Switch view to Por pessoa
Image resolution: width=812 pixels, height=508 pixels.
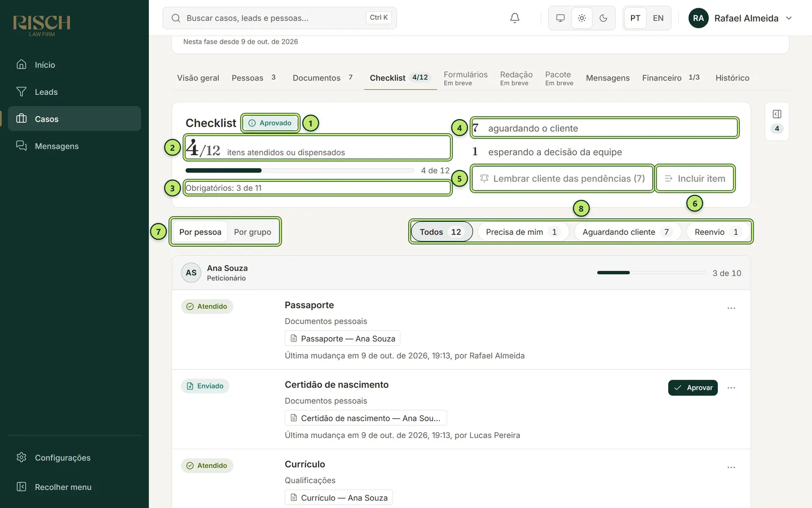(x=200, y=232)
